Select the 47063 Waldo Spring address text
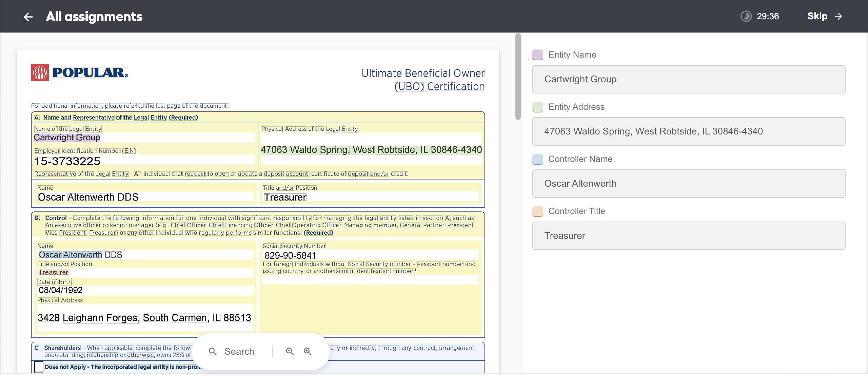The image size is (868, 376). 371,150
